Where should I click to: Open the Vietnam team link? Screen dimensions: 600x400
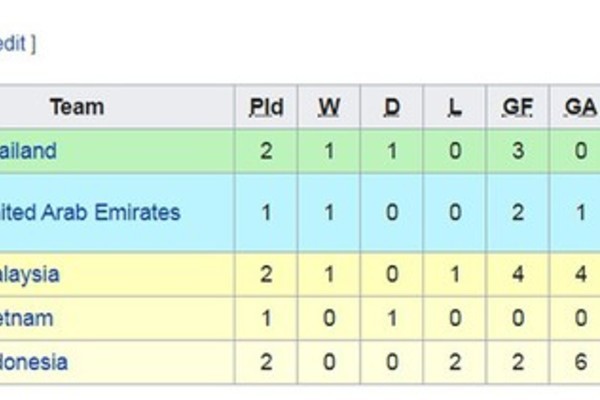pyautogui.click(x=27, y=319)
